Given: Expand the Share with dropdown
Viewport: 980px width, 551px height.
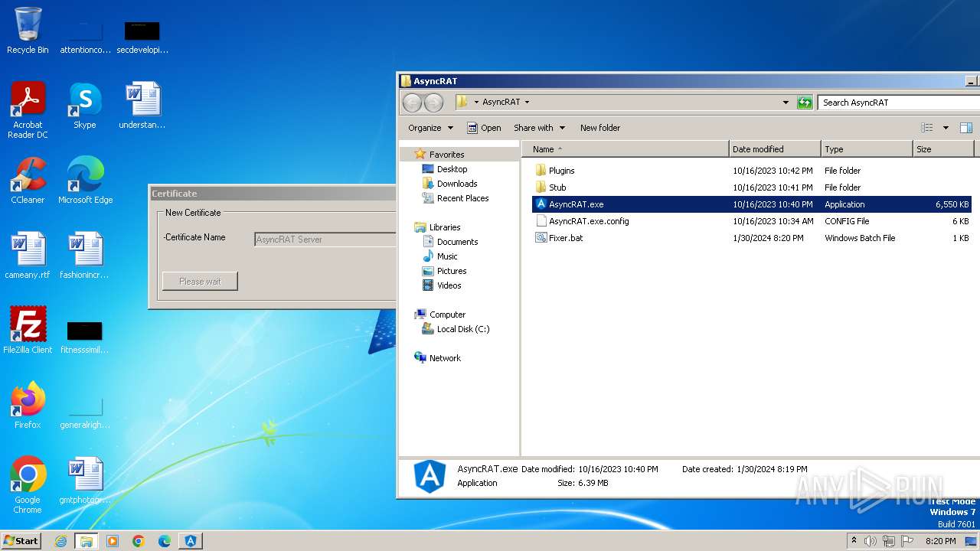Looking at the screenshot, I should 539,128.
